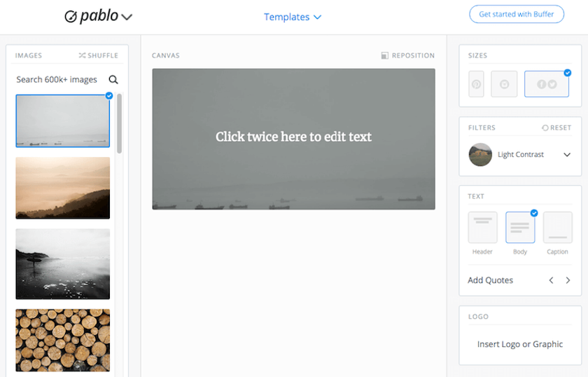Screen dimensions: 588x377
Task: Click the Reset circular arrow icon
Action: (545, 128)
